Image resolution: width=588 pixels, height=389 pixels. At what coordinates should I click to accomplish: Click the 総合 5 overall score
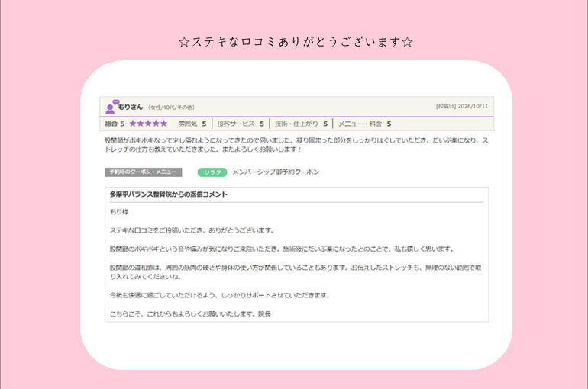(115, 124)
